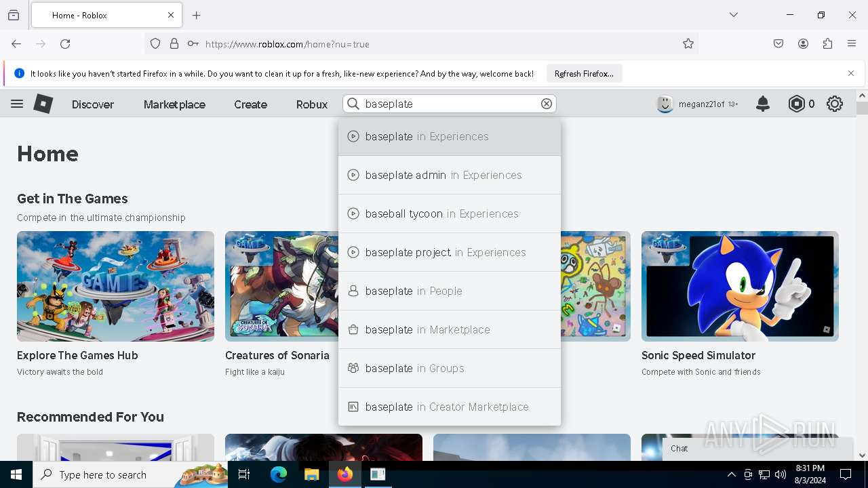Click the Windows taskbar search box
This screenshot has width=868, height=488.
coord(130,474)
